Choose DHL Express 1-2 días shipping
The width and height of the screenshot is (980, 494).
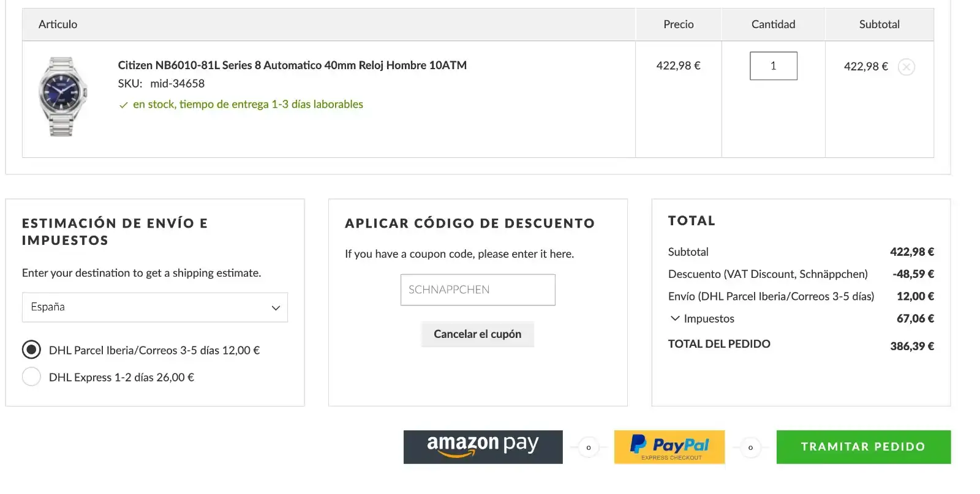(x=31, y=376)
